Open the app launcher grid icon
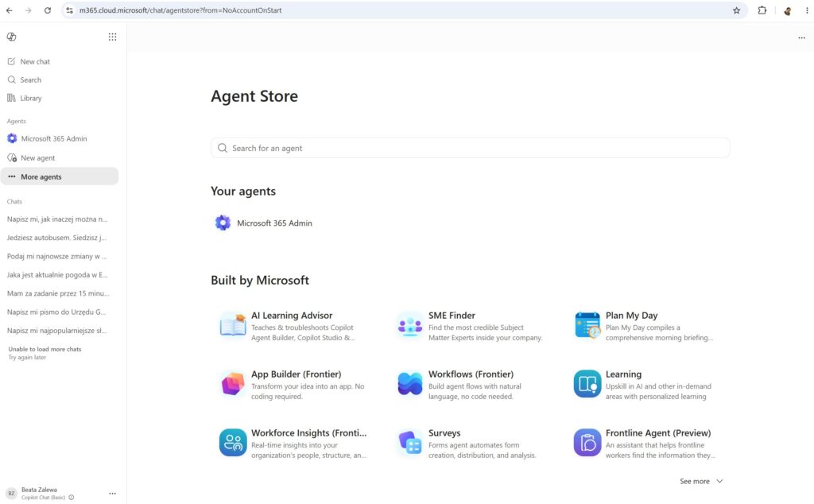 (x=112, y=37)
